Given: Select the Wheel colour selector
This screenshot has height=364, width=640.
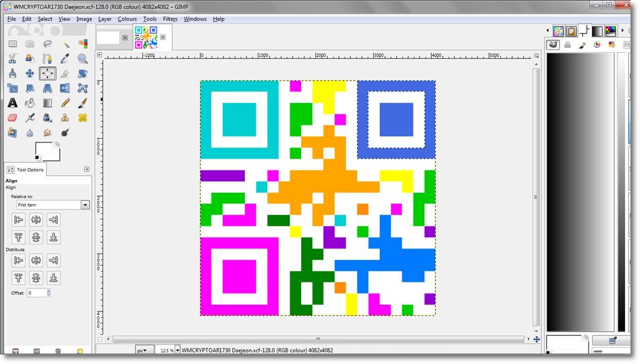Looking at the screenshot, I should point(597,45).
